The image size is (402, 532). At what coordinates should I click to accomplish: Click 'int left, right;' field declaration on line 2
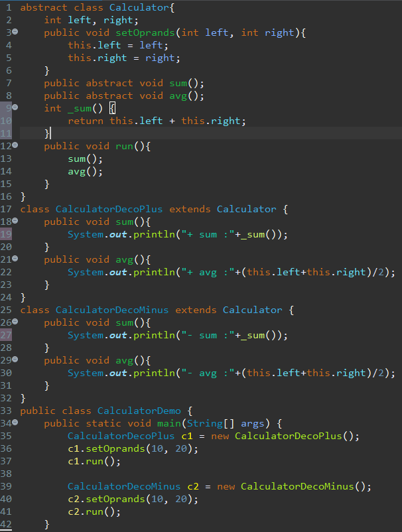[x=92, y=21]
